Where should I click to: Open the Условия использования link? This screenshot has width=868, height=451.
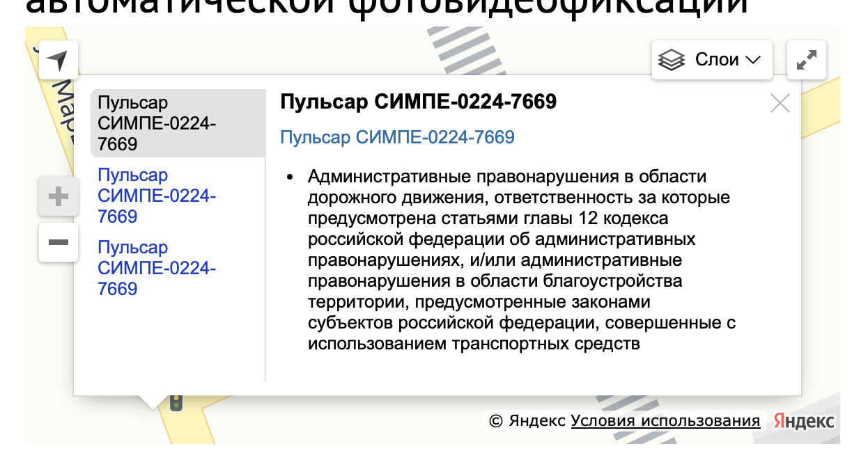click(665, 421)
